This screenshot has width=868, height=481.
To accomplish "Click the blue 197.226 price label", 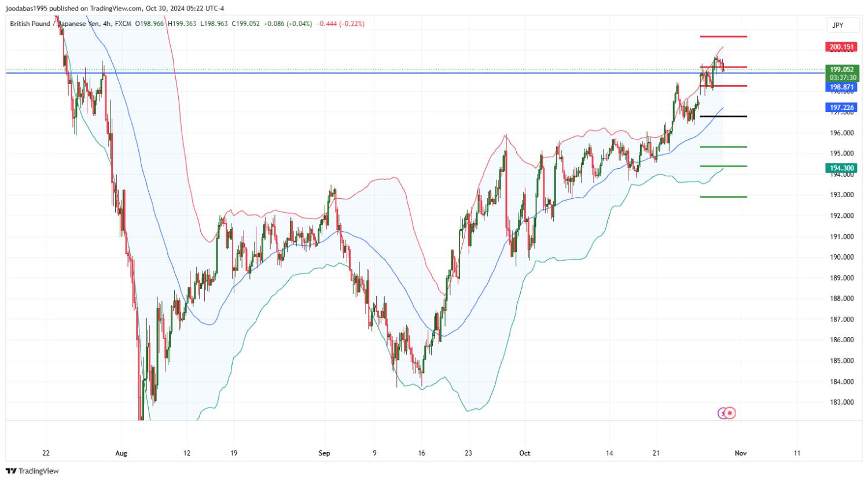I will (841, 108).
